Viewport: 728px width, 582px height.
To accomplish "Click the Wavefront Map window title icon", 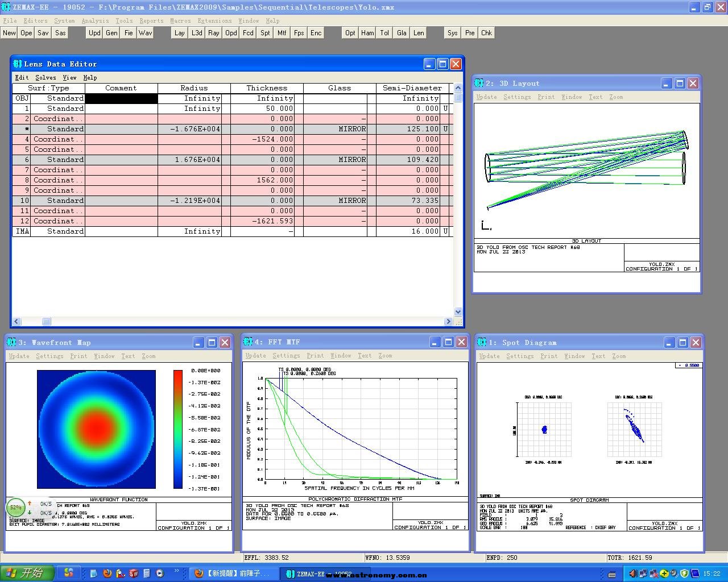I will (x=12, y=342).
